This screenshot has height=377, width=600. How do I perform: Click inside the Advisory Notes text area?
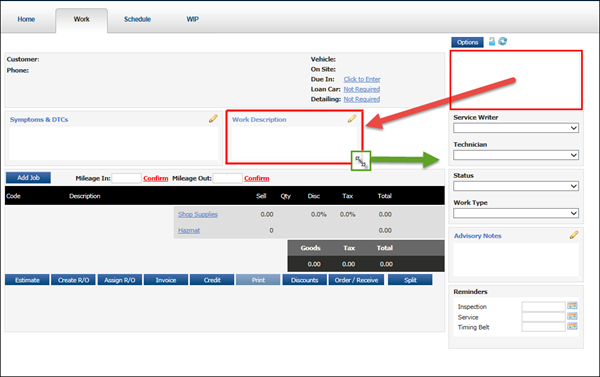(x=516, y=259)
